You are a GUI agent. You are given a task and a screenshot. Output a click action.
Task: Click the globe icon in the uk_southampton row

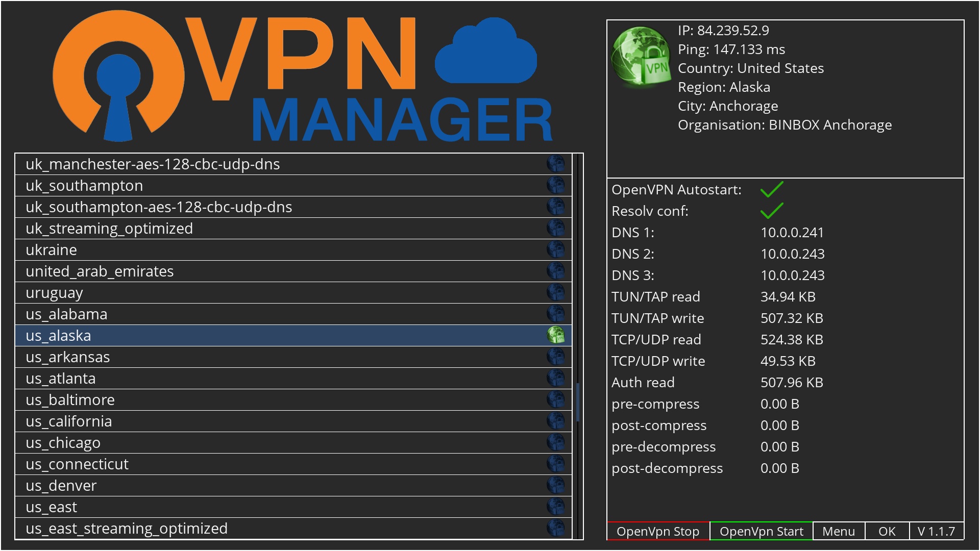(556, 185)
